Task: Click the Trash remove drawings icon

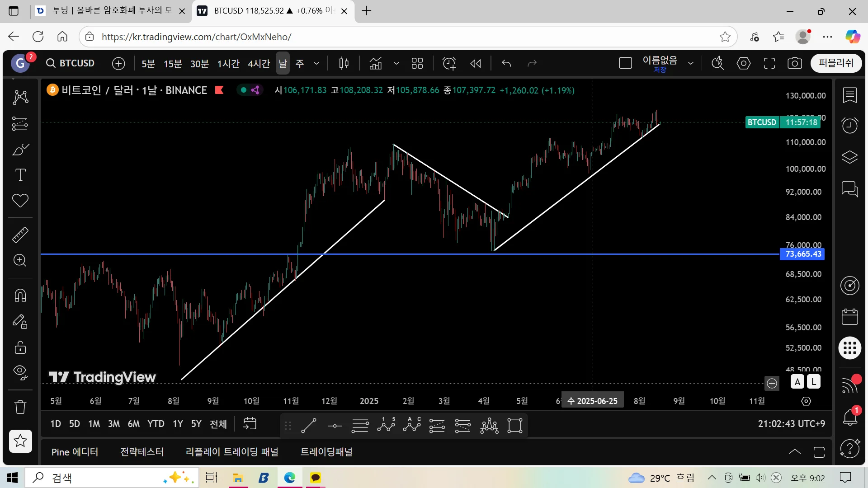Action: 20,407
